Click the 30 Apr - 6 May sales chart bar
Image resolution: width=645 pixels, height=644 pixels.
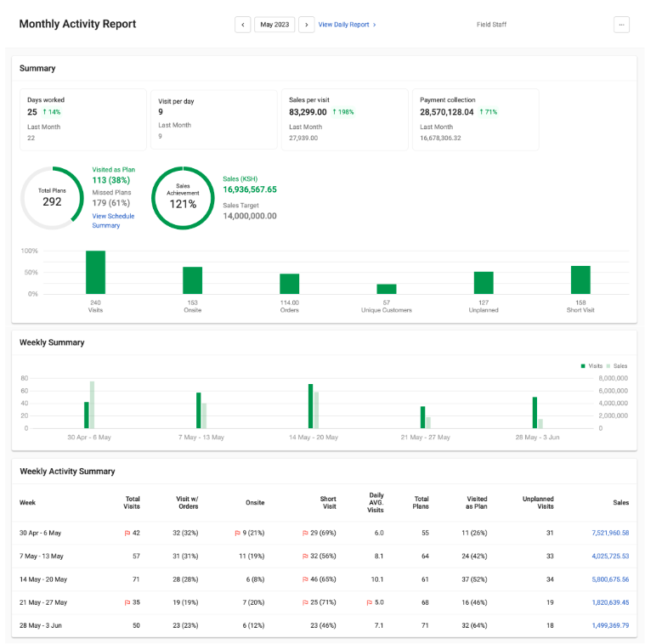click(x=92, y=404)
